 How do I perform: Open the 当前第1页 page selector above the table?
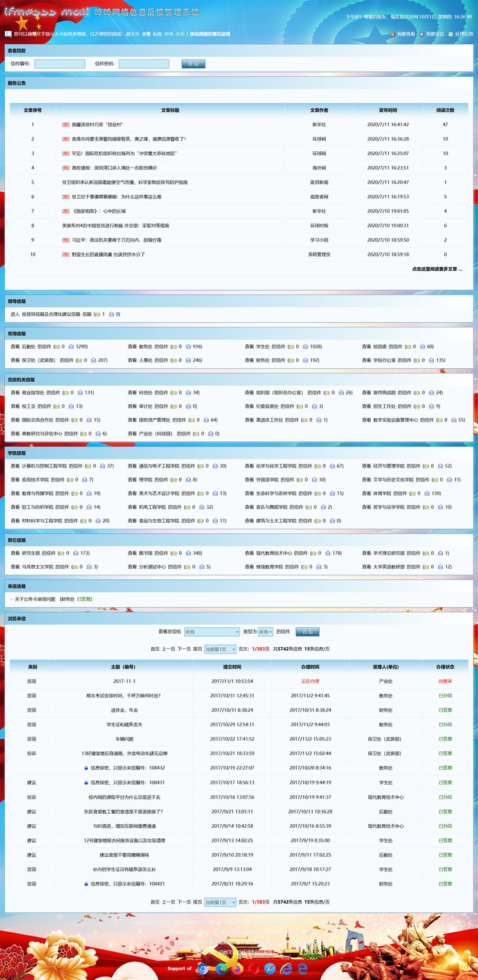220,649
